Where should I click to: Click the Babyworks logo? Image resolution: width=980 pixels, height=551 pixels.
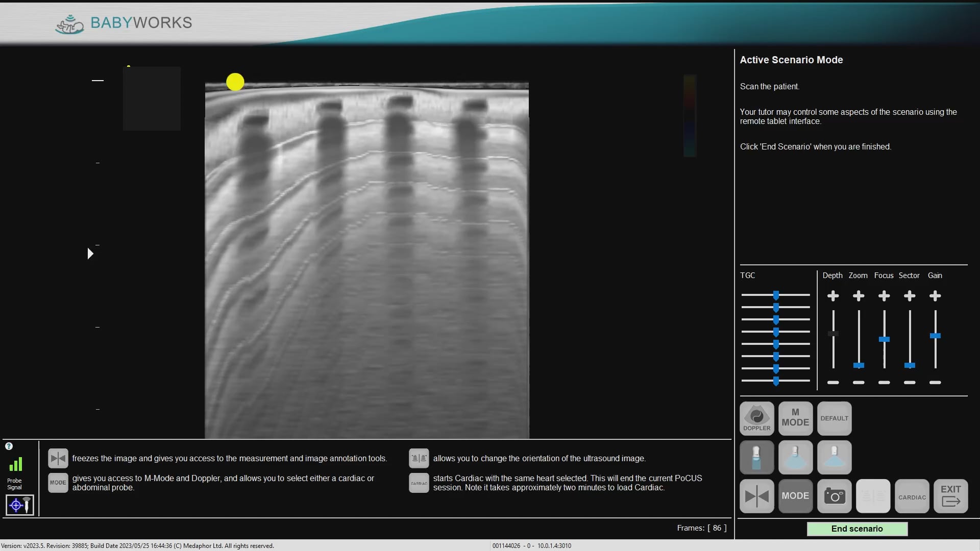point(124,23)
